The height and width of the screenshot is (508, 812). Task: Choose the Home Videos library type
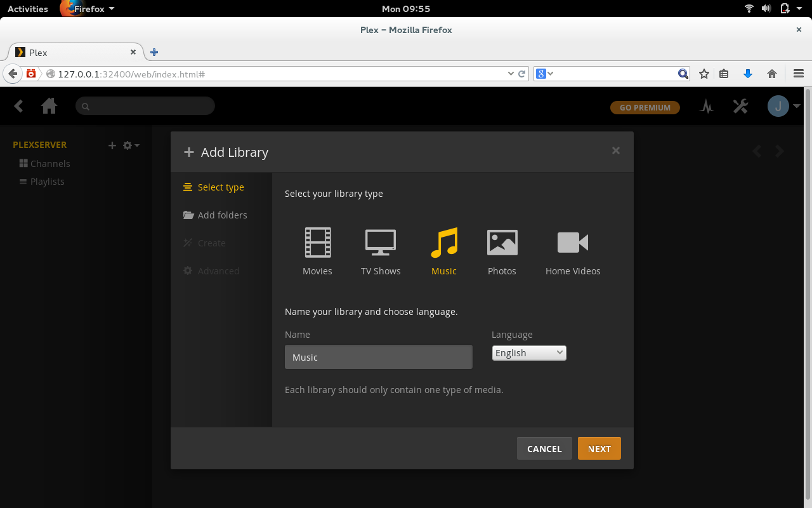point(573,251)
